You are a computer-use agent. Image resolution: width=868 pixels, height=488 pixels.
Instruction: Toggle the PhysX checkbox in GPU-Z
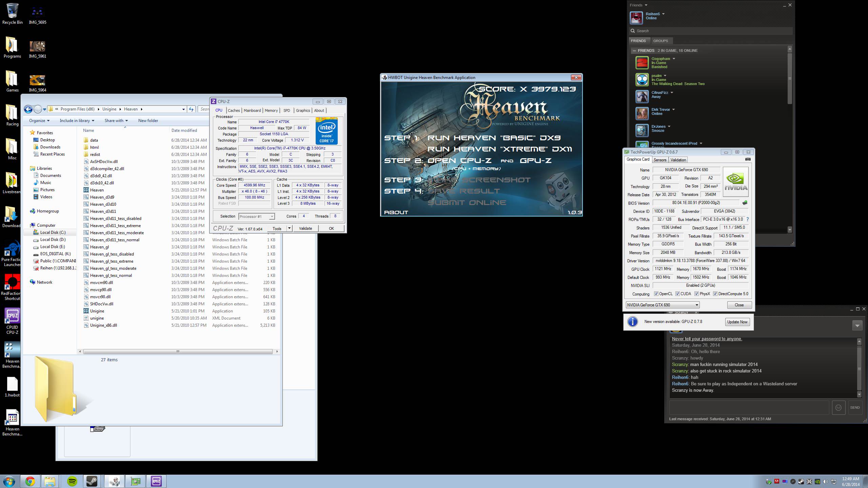click(x=696, y=294)
